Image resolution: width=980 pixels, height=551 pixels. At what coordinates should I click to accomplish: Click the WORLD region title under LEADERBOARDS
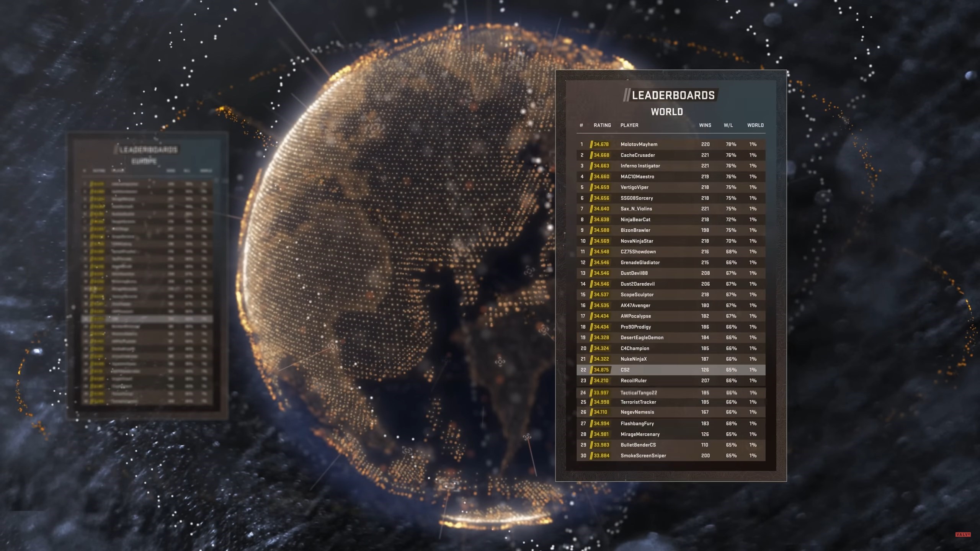point(667,112)
